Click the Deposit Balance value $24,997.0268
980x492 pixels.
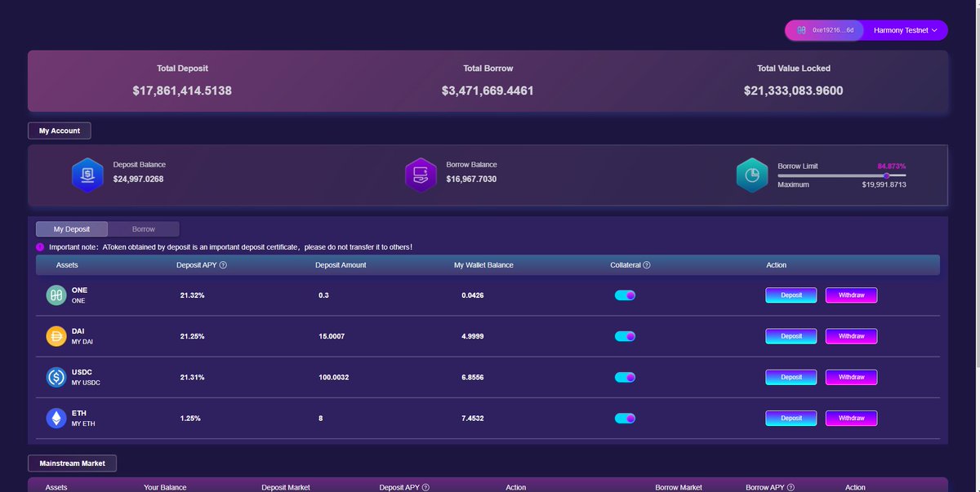(138, 179)
